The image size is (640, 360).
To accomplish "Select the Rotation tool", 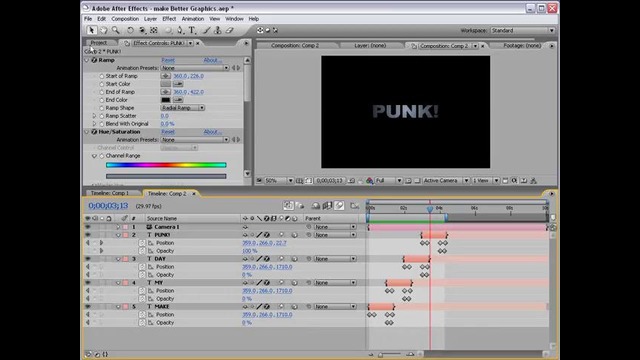I will pos(130,30).
